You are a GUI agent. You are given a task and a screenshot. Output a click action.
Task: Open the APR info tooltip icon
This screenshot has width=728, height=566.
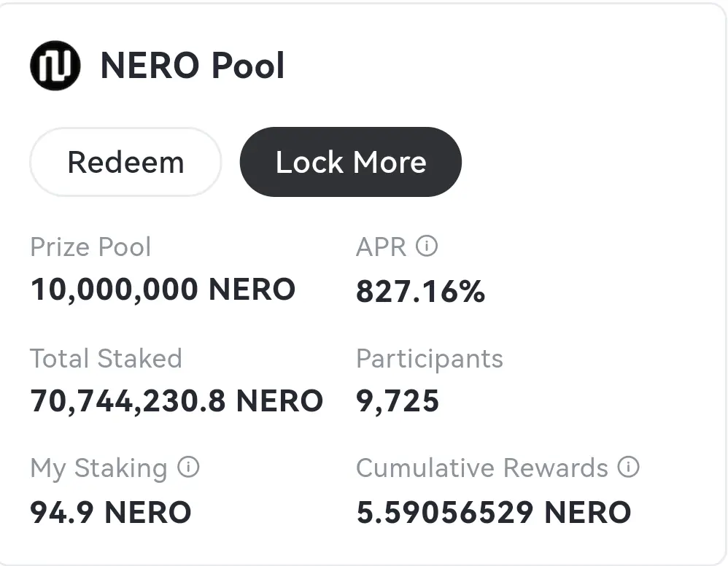tap(427, 246)
